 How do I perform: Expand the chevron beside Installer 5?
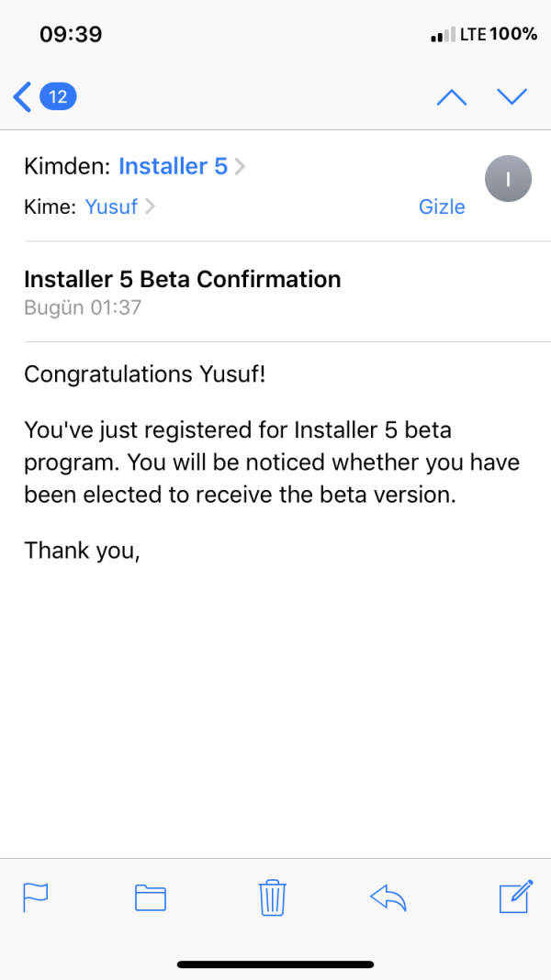click(241, 166)
